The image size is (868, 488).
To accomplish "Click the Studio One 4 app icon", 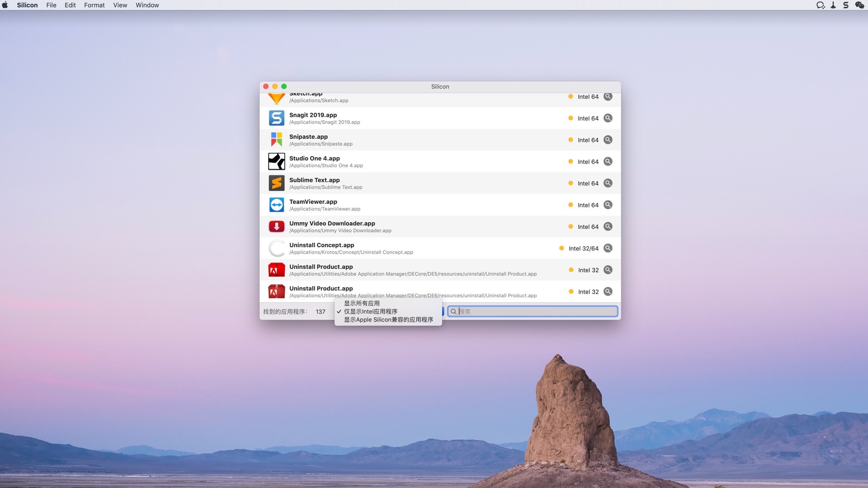I will click(276, 161).
